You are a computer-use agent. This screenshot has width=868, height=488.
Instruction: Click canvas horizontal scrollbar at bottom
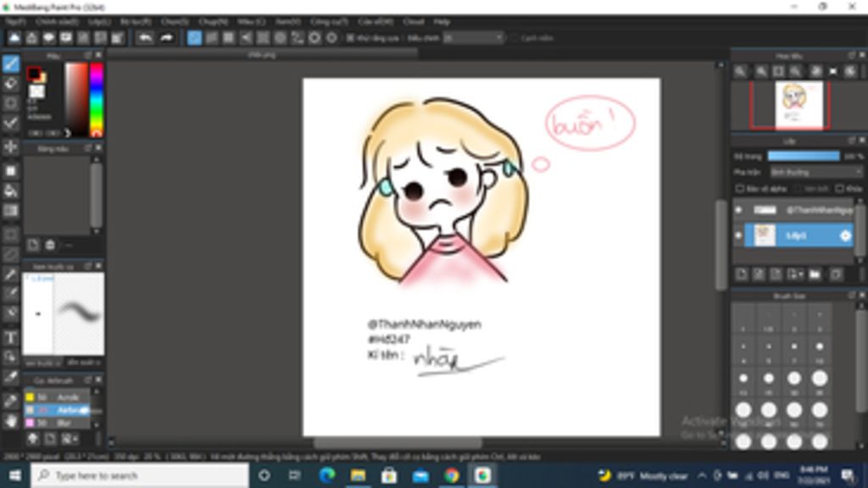click(398, 442)
